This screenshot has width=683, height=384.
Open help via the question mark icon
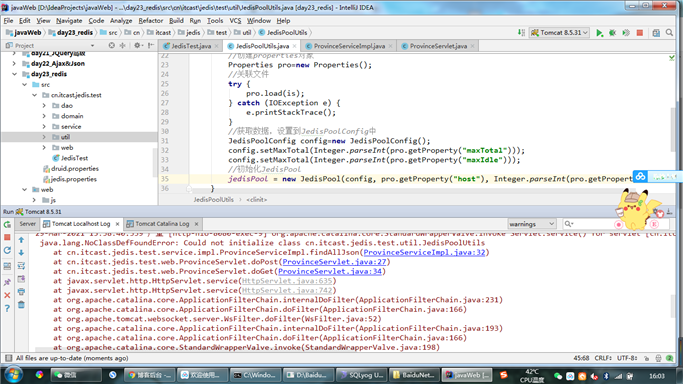coord(7,308)
